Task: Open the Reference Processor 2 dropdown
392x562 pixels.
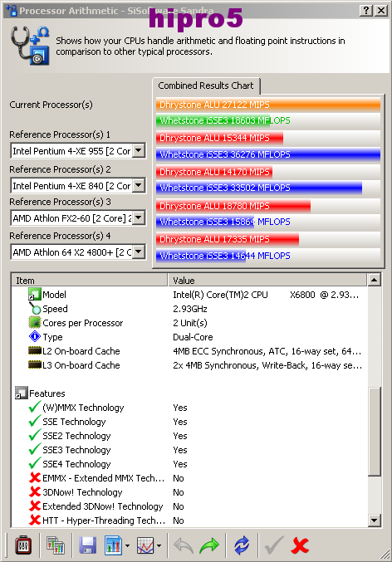Action: point(139,185)
